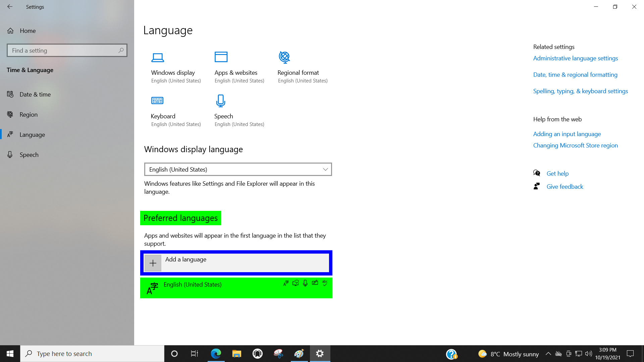Click the Regional format globe icon
This screenshot has width=644, height=362.
(284, 57)
